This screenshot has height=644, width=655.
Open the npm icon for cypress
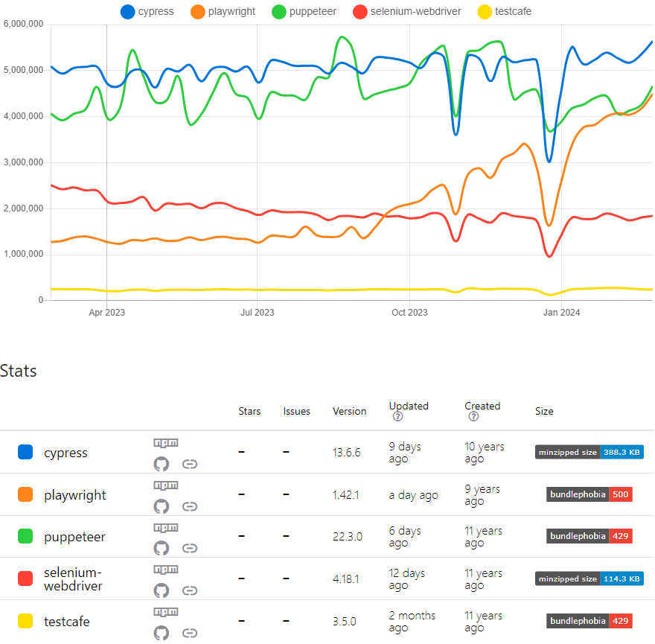(x=166, y=443)
